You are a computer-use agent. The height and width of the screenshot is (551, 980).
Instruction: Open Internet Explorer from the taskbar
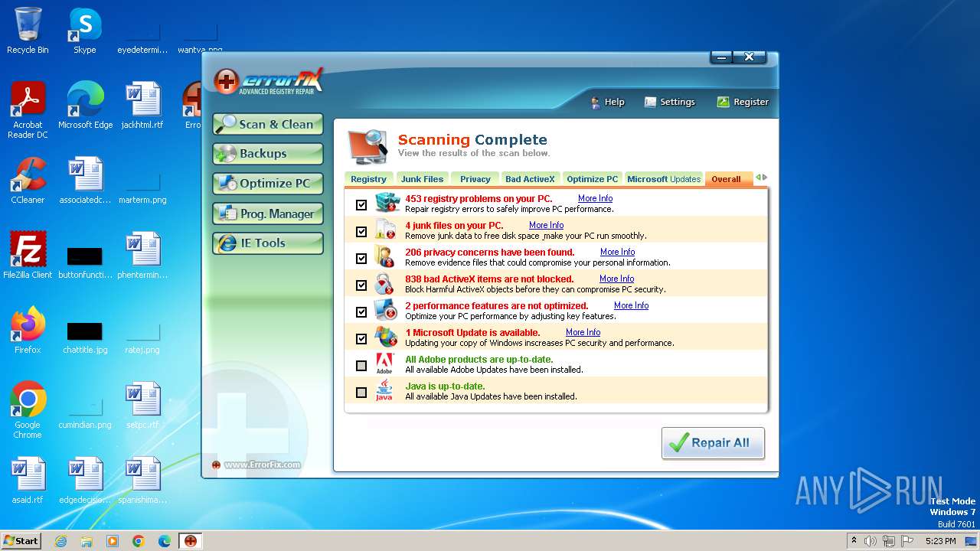click(x=60, y=541)
